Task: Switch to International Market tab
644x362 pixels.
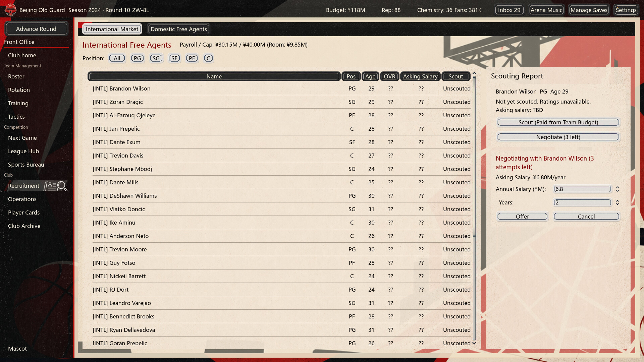Action: pos(112,29)
